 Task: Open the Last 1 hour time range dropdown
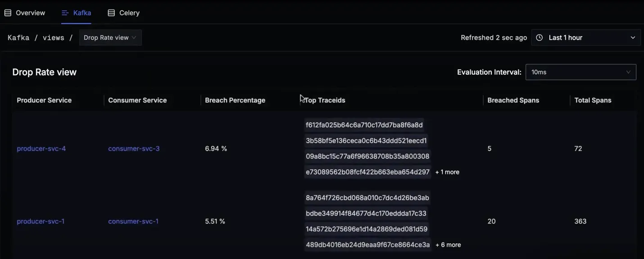(x=586, y=37)
